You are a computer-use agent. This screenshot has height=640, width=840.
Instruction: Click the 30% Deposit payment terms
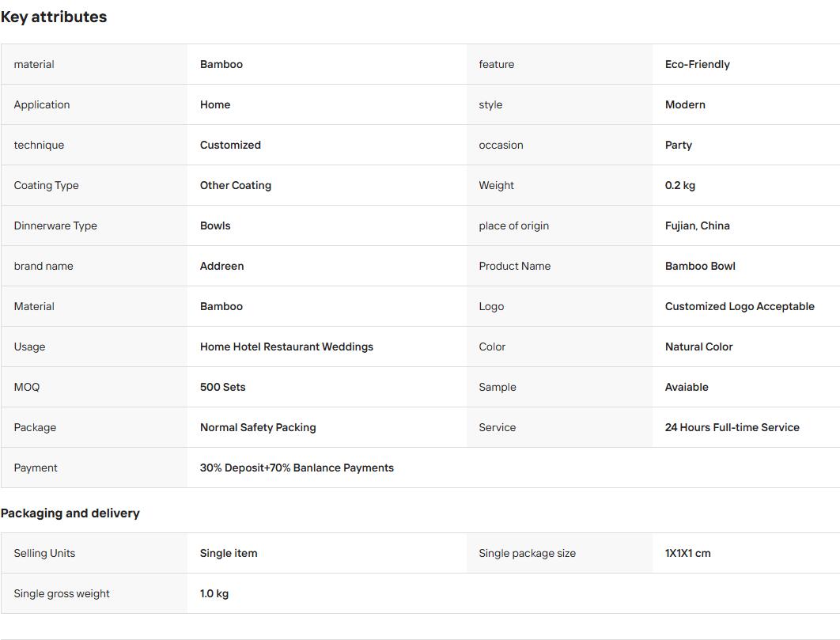click(297, 468)
